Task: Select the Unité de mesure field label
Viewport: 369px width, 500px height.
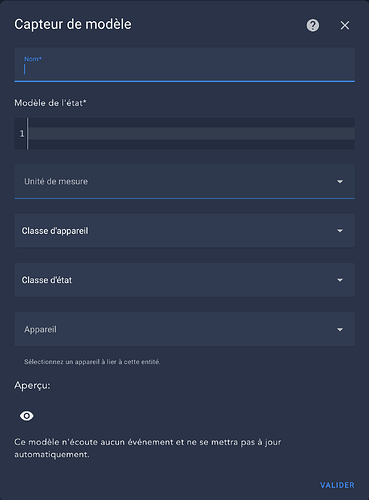Action: click(56, 181)
